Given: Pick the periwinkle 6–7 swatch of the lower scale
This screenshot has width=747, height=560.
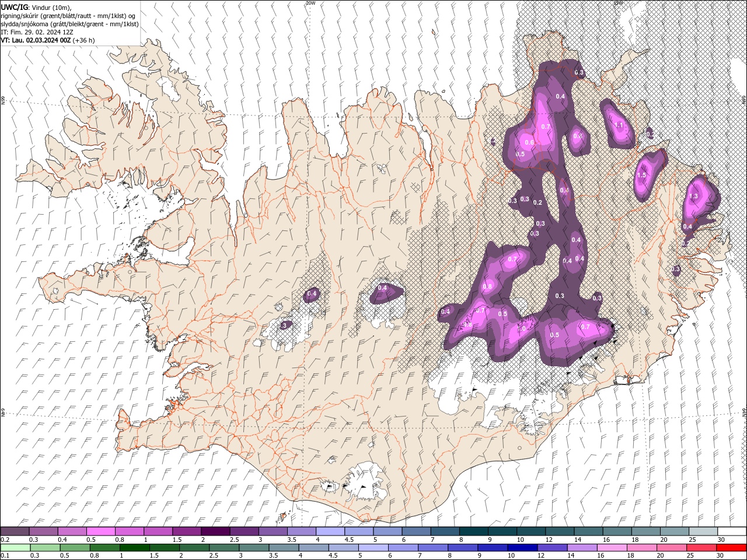Looking at the screenshot, I should pyautogui.click(x=403, y=548).
